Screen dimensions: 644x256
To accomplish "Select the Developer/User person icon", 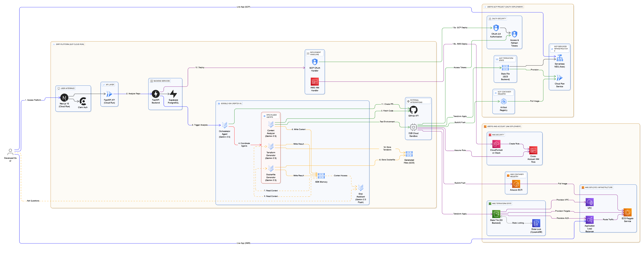I will point(10,152).
